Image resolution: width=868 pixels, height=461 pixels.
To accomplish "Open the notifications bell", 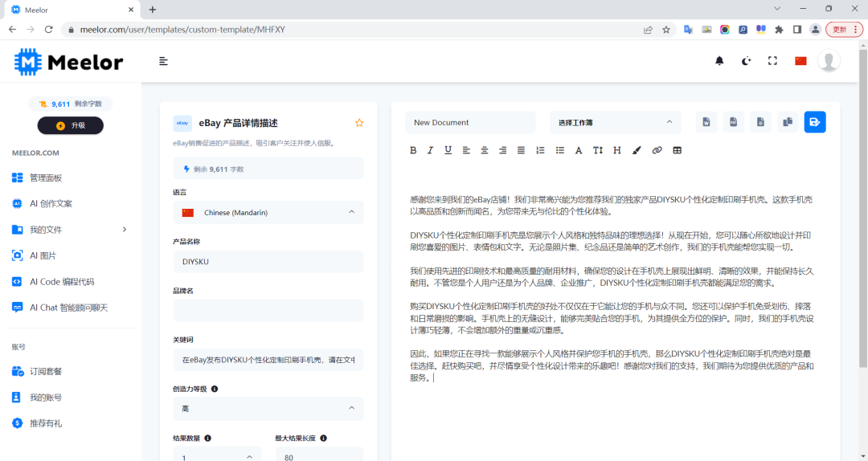I will (719, 61).
